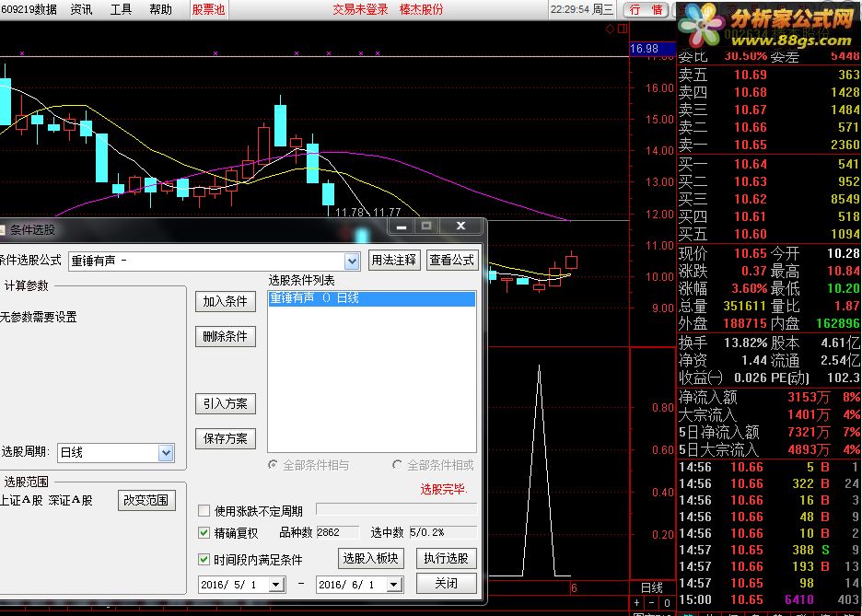Click the 0 reset button under chart
The height and width of the screenshot is (616, 862).
point(667,603)
